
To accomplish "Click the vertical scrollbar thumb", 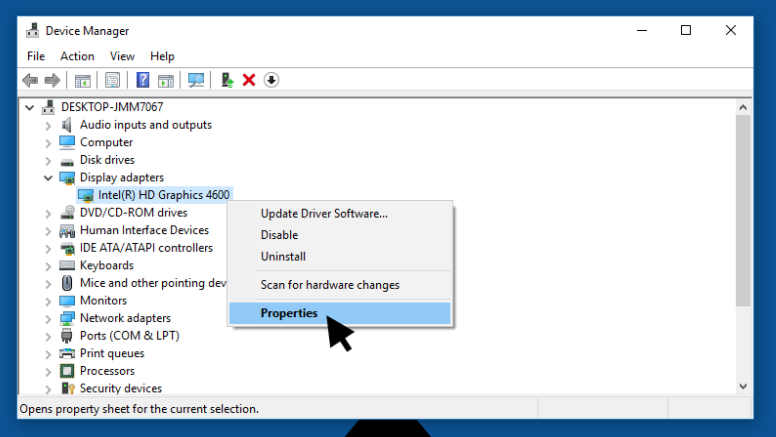I will (743, 210).
